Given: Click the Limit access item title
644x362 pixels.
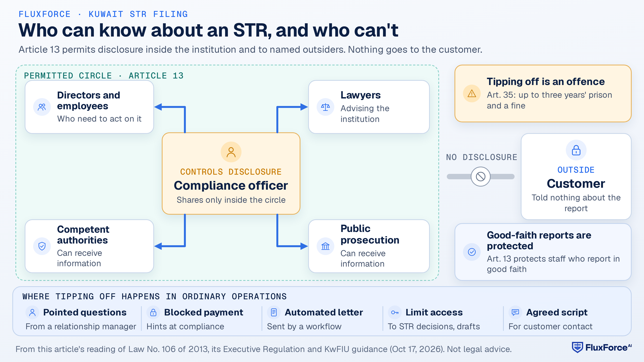Looking at the screenshot, I should (434, 312).
